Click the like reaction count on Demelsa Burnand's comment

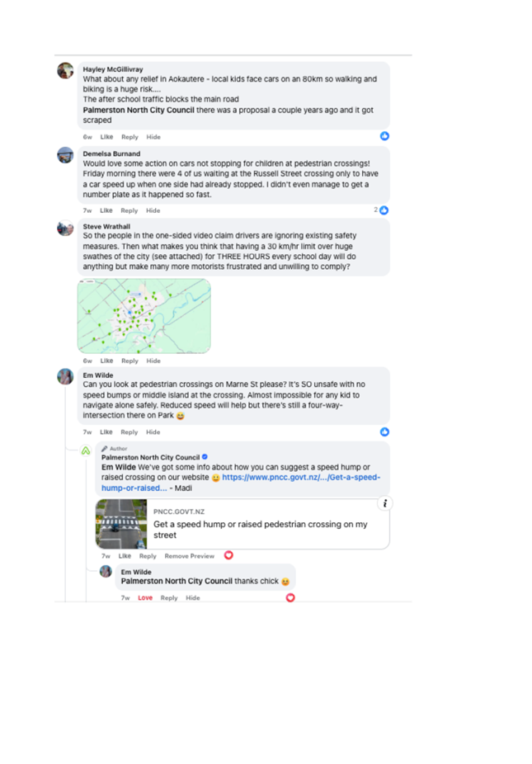(375, 210)
